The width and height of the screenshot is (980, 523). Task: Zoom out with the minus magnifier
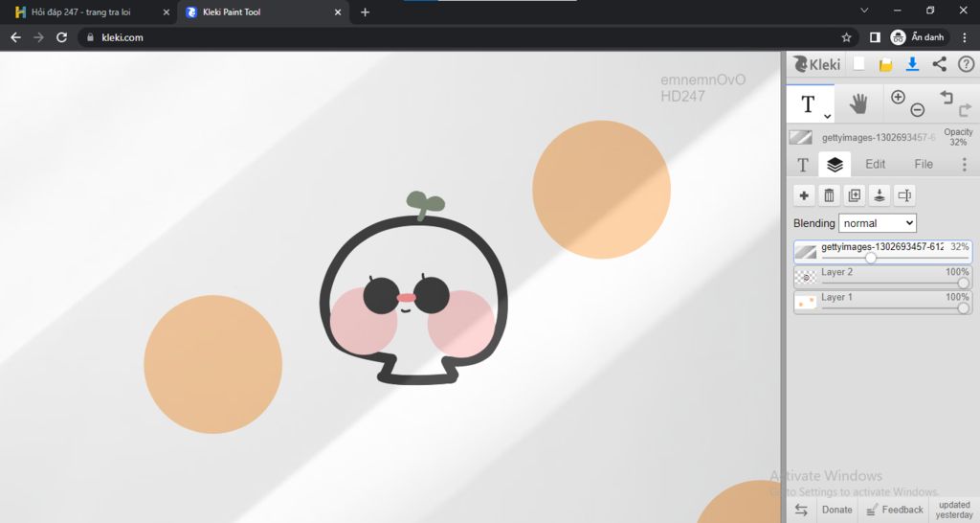coord(918,110)
